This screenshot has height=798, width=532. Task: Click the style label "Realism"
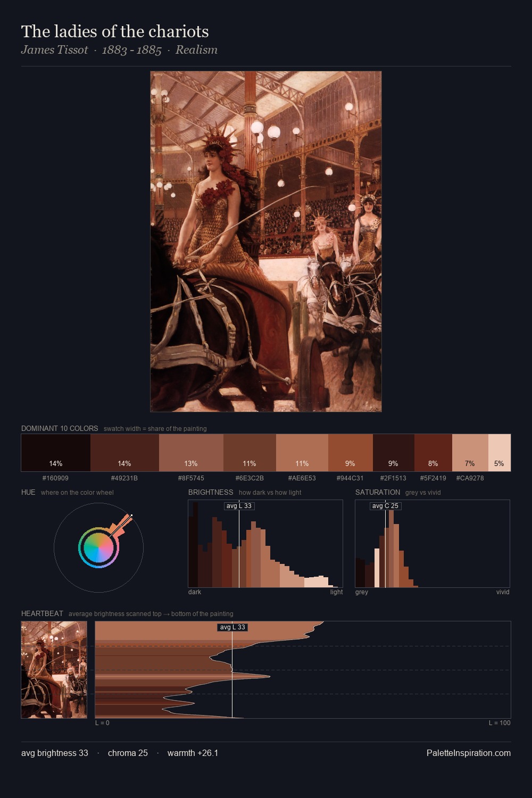coord(196,50)
